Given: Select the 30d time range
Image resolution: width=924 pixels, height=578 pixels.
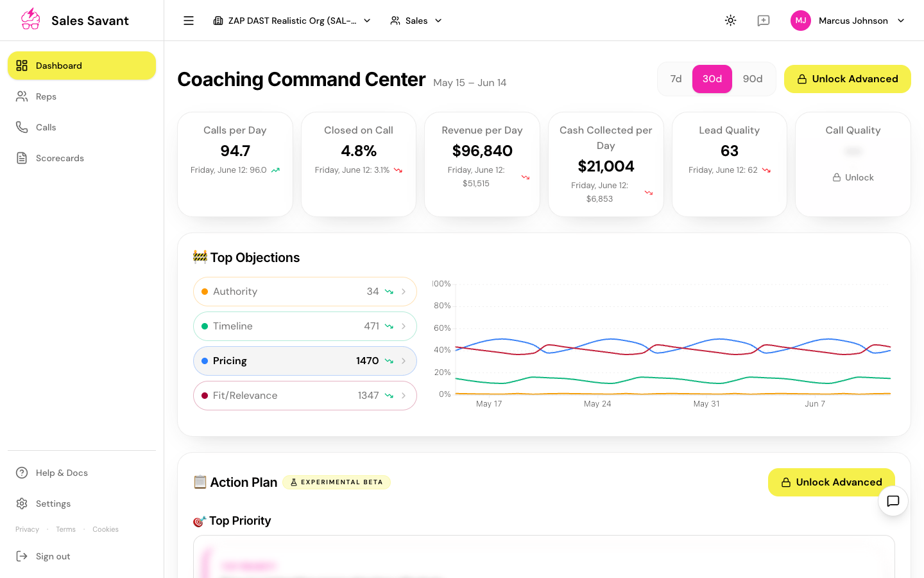Looking at the screenshot, I should point(712,79).
